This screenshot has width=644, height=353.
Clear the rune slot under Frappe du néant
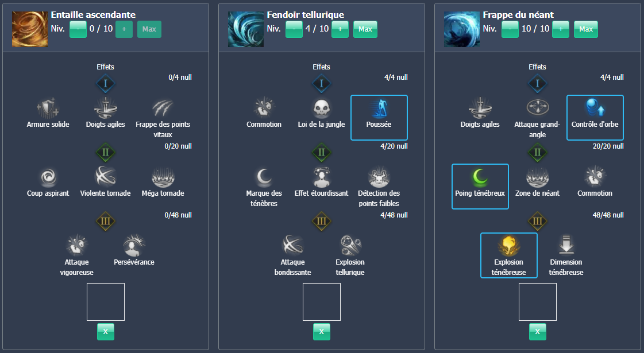(x=537, y=331)
